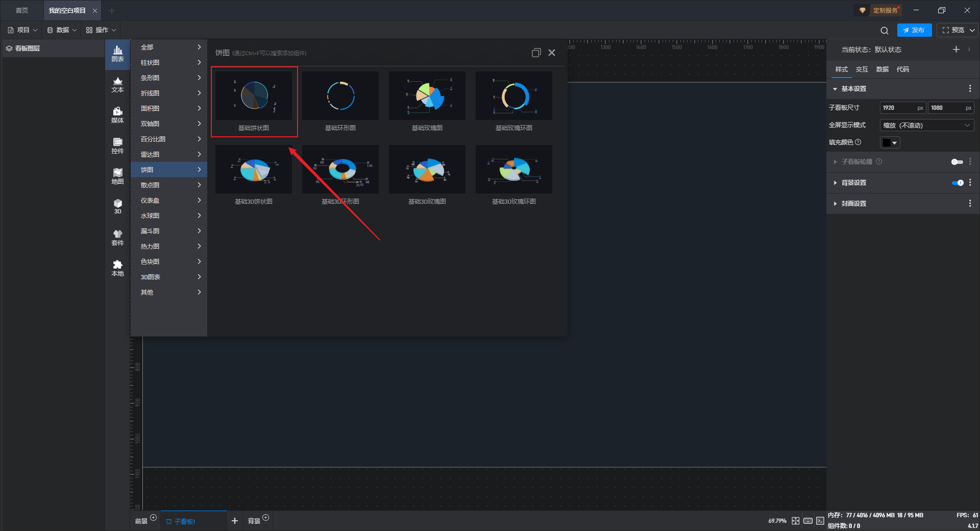The height and width of the screenshot is (531, 980).
Task: Close the 我的空白项目 tab
Action: (95, 11)
